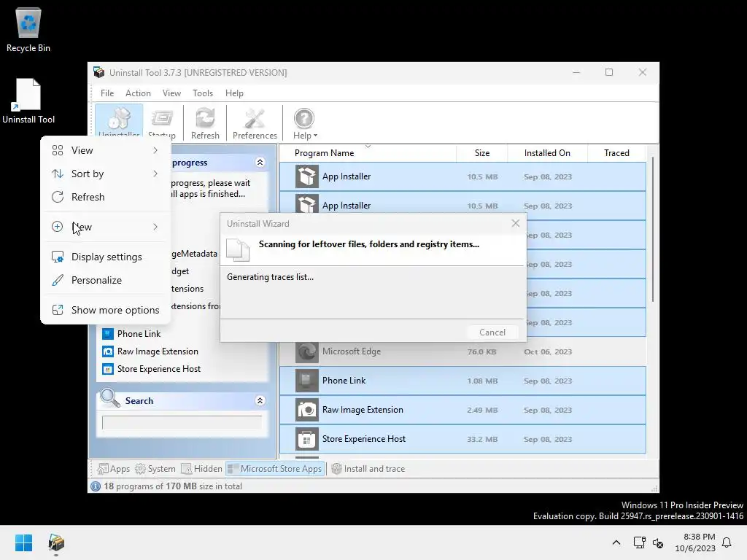Click the document icon in Uninstall Wizard
This screenshot has height=560, width=747.
pyautogui.click(x=237, y=250)
